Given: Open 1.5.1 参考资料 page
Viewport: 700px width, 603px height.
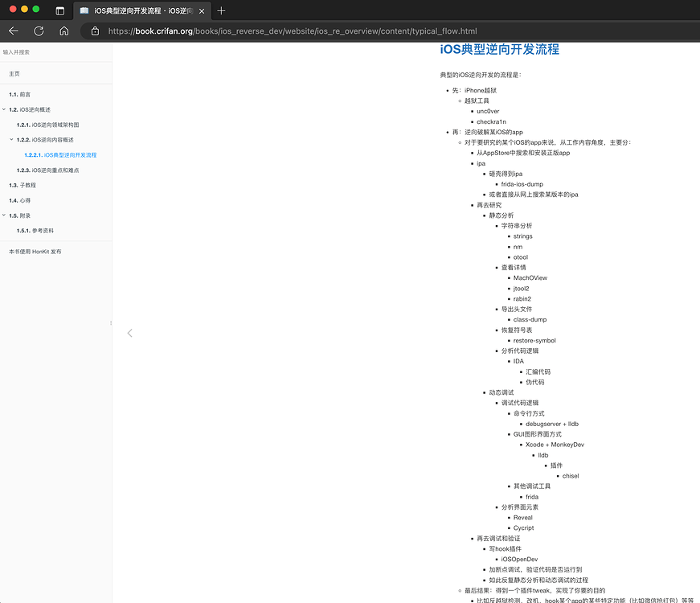Looking at the screenshot, I should [x=35, y=231].
